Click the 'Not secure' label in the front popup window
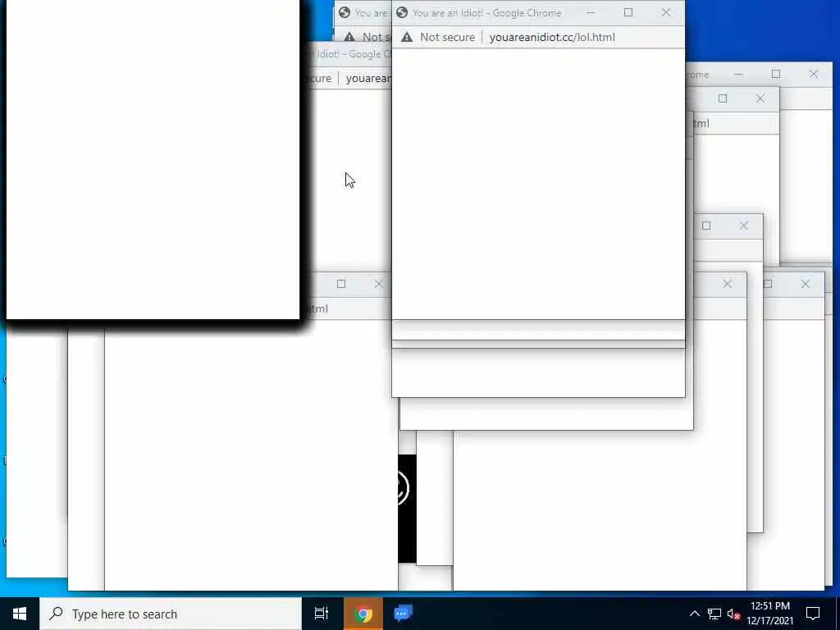840x630 pixels. point(447,37)
